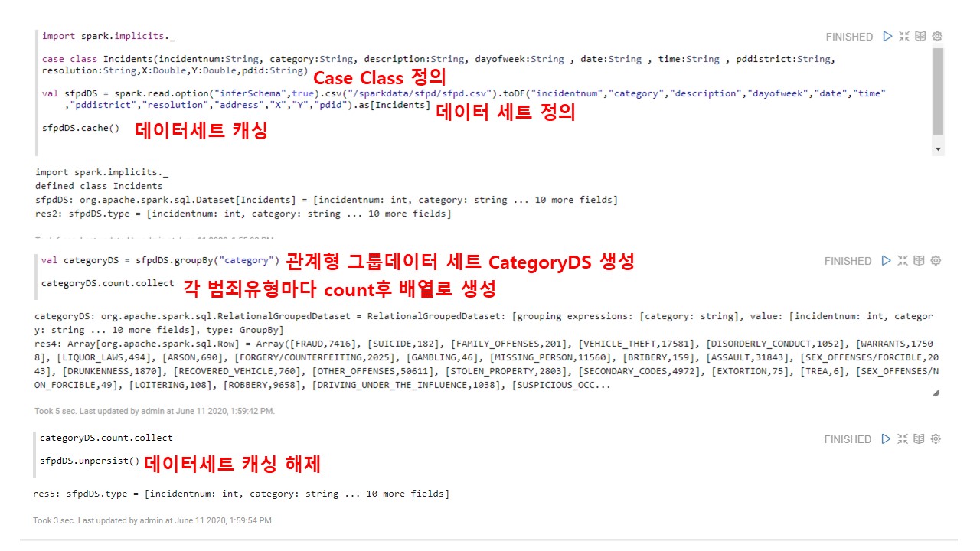This screenshot has height=551, width=980.
Task: Click 'categoryDS.count.collect' in second paragraph editor
Action: 108,283
